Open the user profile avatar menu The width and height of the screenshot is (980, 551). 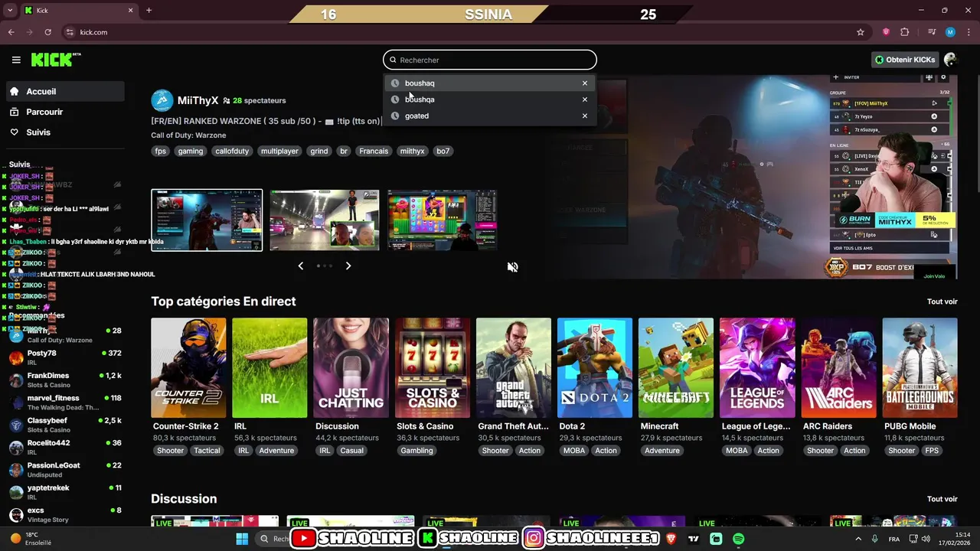click(x=950, y=60)
